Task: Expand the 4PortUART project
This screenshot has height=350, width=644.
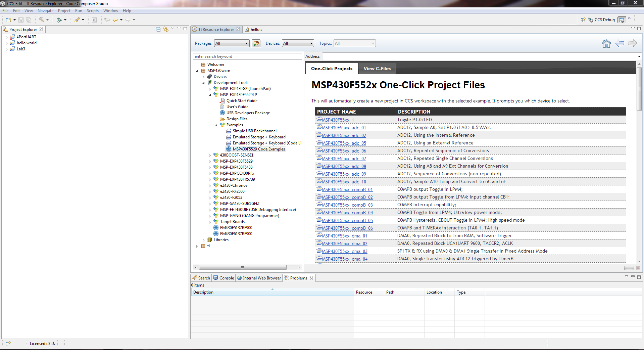Action: tap(6, 37)
